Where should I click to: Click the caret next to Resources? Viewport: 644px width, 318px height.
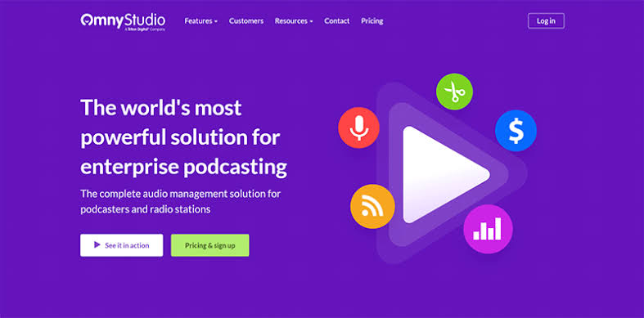(x=311, y=21)
